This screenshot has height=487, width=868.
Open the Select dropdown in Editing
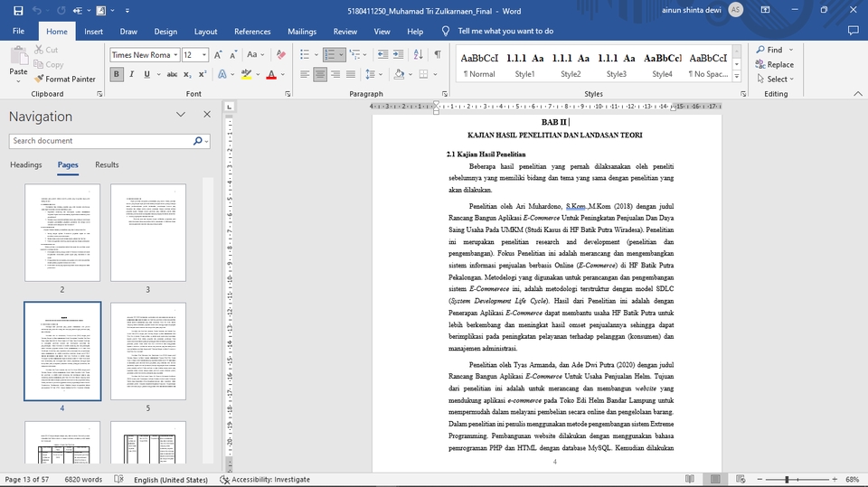[776, 80]
